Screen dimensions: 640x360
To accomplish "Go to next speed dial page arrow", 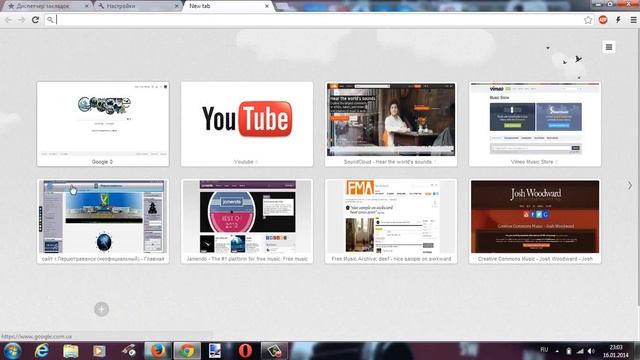I will click(x=630, y=185).
